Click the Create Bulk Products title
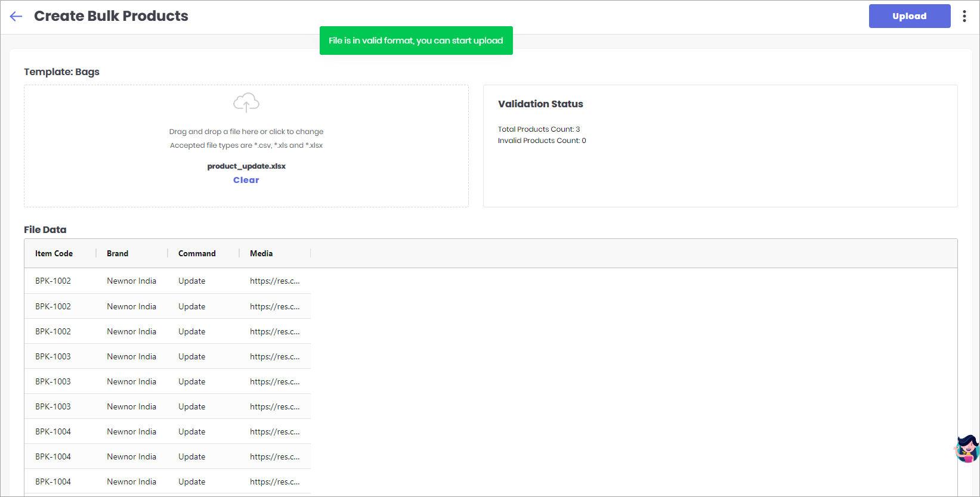This screenshot has width=980, height=497. [111, 16]
